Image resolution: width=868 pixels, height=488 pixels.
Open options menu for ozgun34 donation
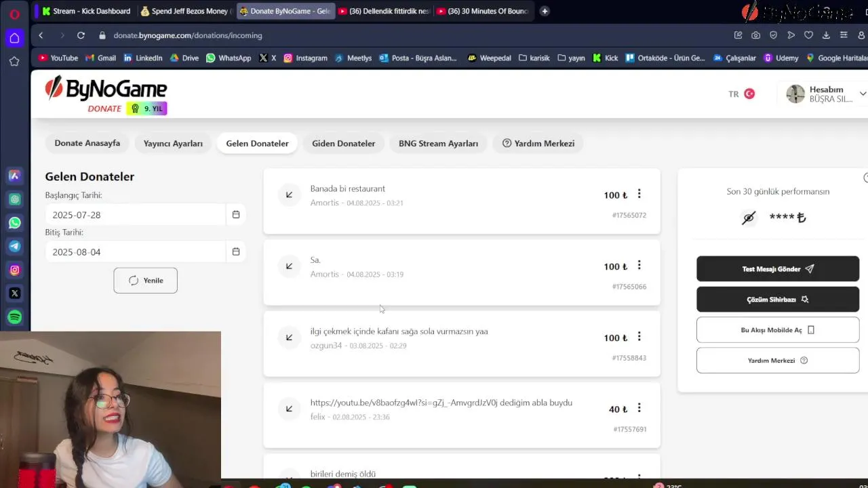[x=639, y=337]
